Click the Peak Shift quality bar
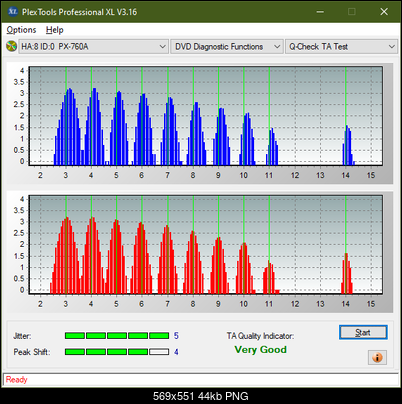The image size is (402, 404). point(117,352)
